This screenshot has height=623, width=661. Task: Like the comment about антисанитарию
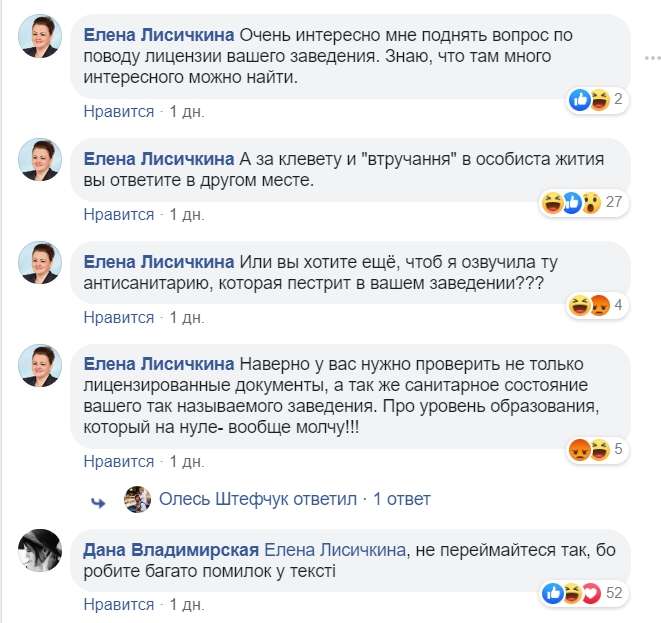click(118, 317)
